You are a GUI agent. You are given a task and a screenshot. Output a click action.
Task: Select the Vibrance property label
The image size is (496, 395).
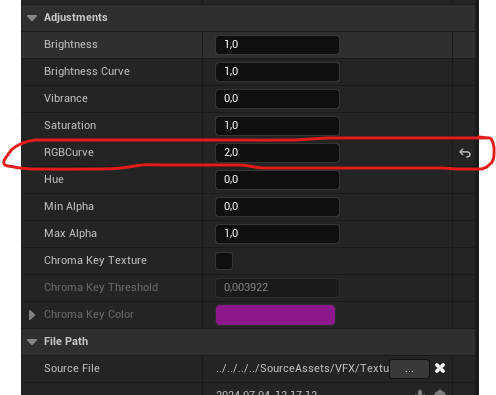pos(66,98)
